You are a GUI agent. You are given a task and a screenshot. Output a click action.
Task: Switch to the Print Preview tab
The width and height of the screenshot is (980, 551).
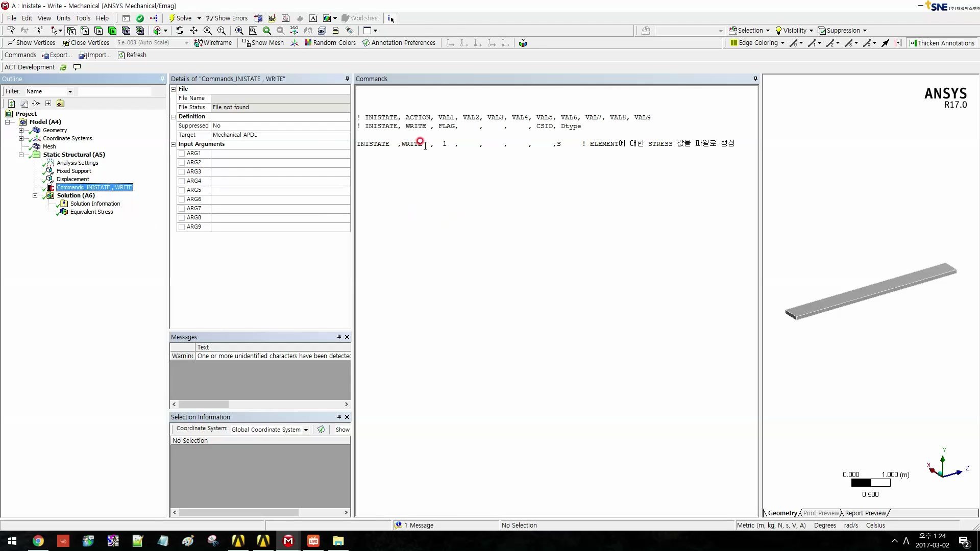(821, 513)
